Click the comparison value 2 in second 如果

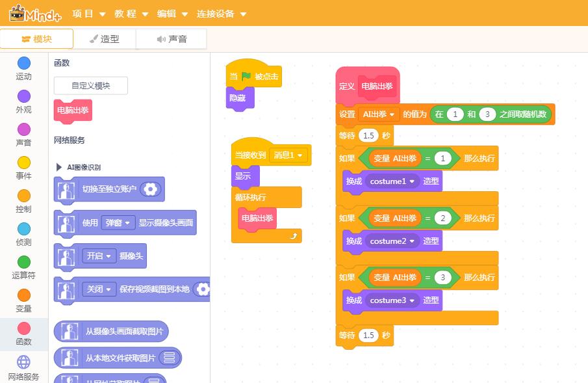pyautogui.click(x=443, y=218)
